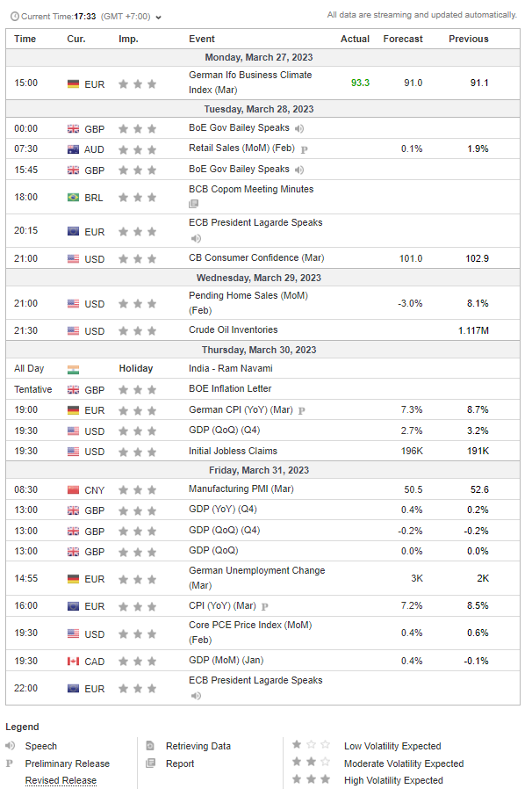Click speech icon under 20:15 ECB Lagarde Speaks
The width and height of the screenshot is (532, 796).
click(x=196, y=238)
